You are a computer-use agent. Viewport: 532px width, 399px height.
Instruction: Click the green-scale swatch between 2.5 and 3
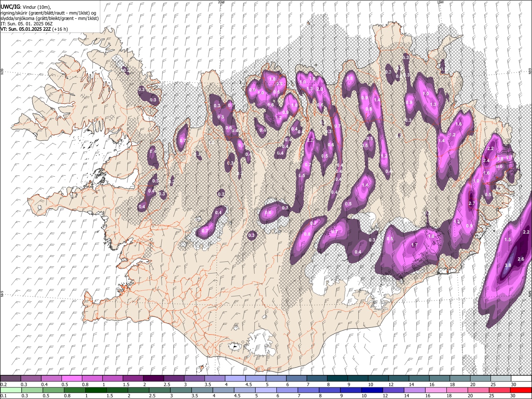[160, 390]
